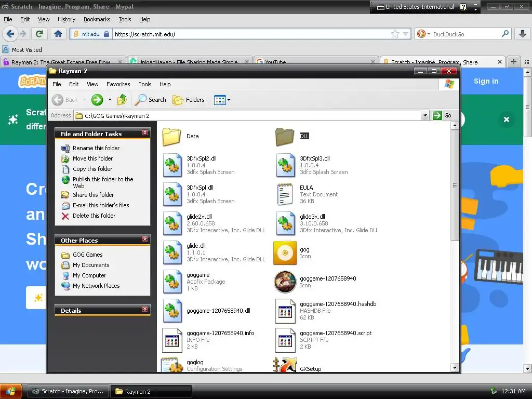
Task: Click the Explorer address path field
Action: tap(247, 116)
